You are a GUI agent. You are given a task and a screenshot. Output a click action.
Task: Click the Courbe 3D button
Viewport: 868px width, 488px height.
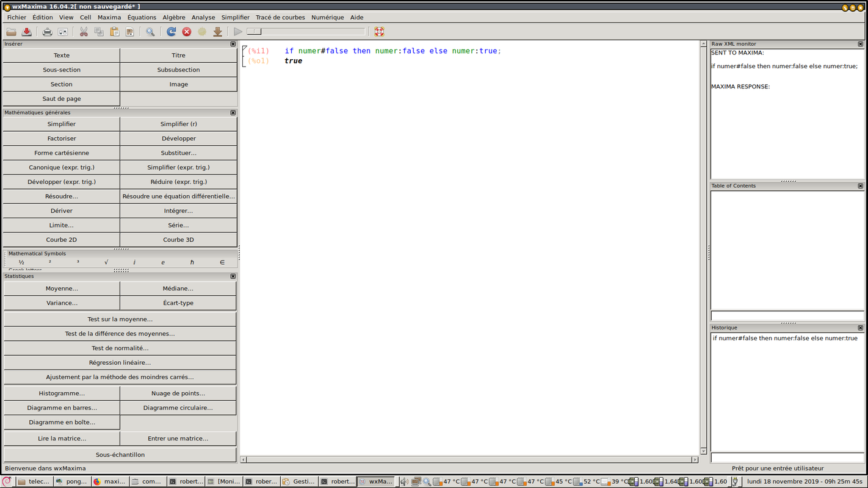[x=179, y=240]
